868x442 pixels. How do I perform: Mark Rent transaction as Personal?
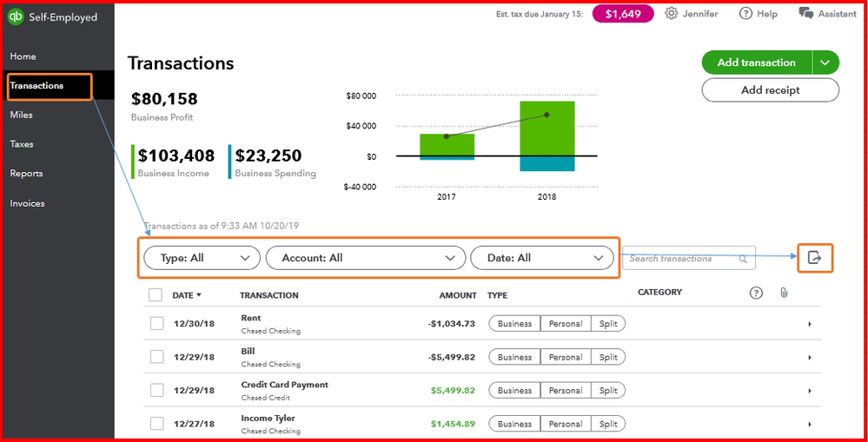(565, 324)
